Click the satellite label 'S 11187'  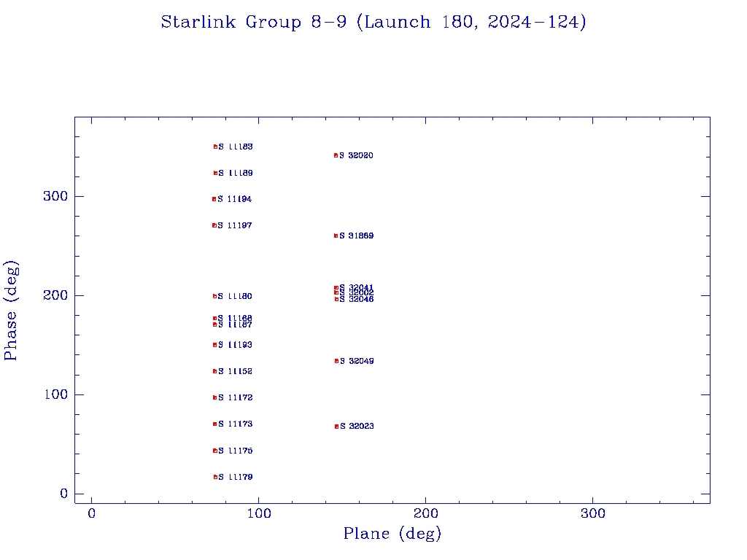click(235, 324)
